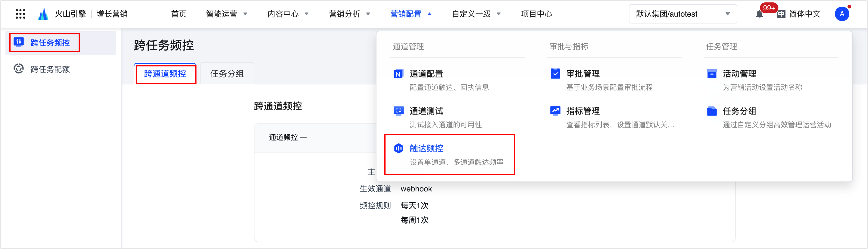Go to 项目中心 in top navigation
Screen dimensions: 868x249
536,14
